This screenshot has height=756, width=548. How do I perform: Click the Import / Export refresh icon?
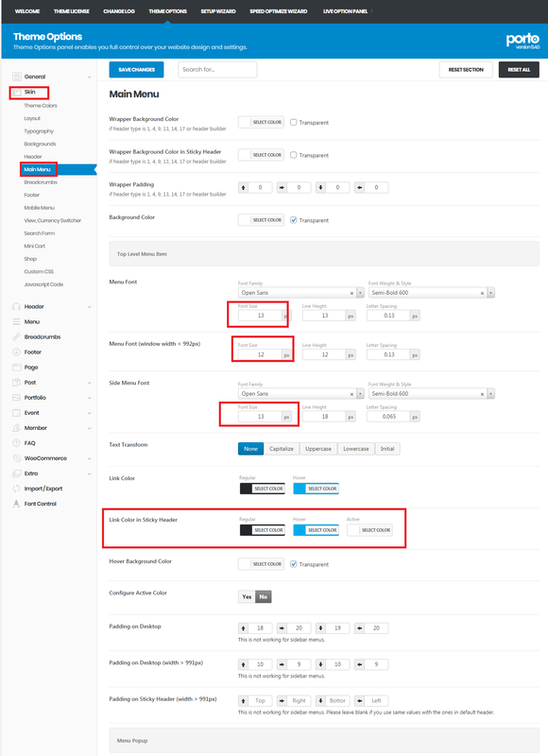pyautogui.click(x=16, y=489)
